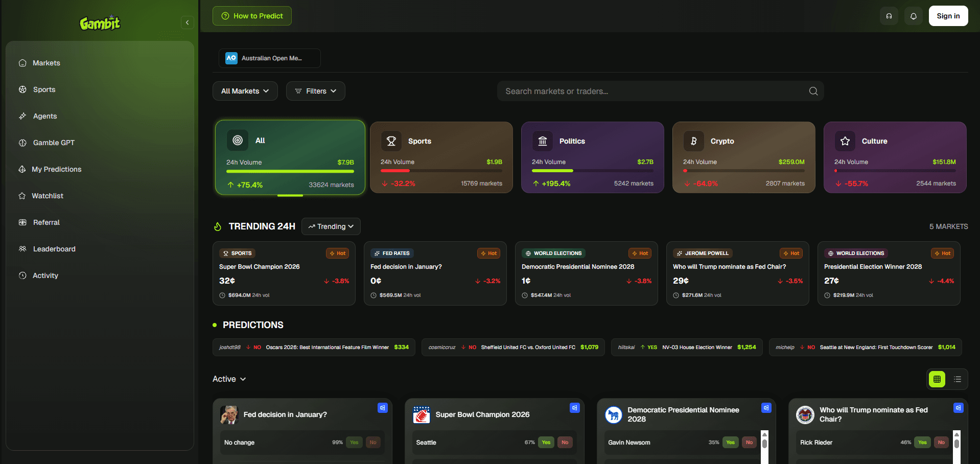Click Yes on Rick Rieder for Fed Chair
Image resolution: width=980 pixels, height=464 pixels.
coord(922,442)
